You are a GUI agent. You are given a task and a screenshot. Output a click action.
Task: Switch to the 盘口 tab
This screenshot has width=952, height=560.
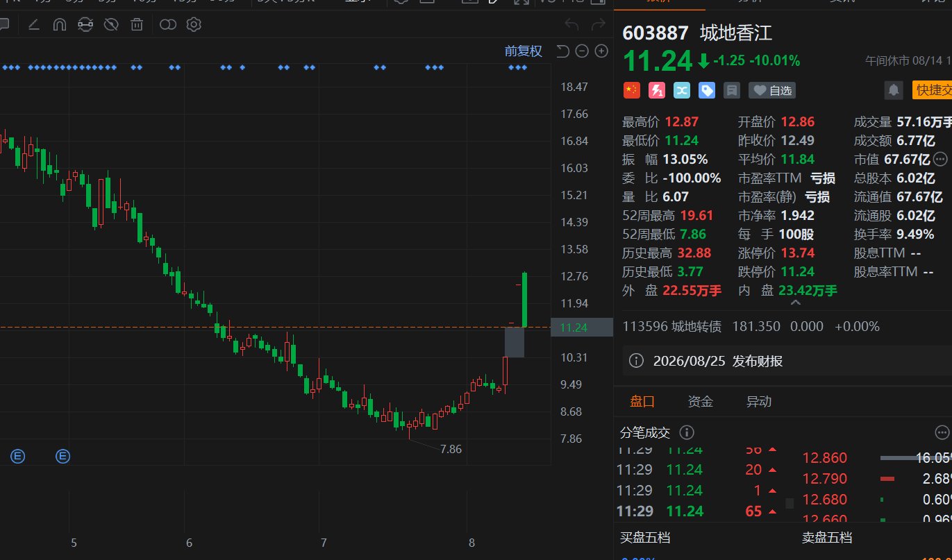tap(642, 401)
